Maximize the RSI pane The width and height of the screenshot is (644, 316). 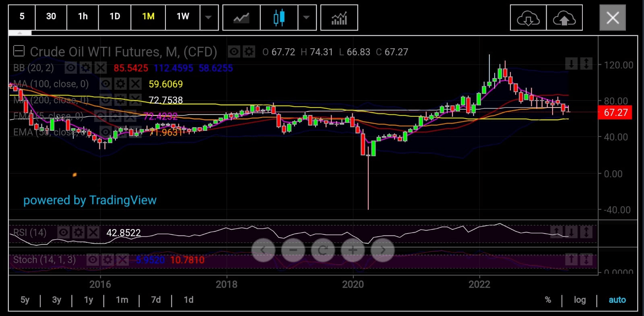(586, 232)
